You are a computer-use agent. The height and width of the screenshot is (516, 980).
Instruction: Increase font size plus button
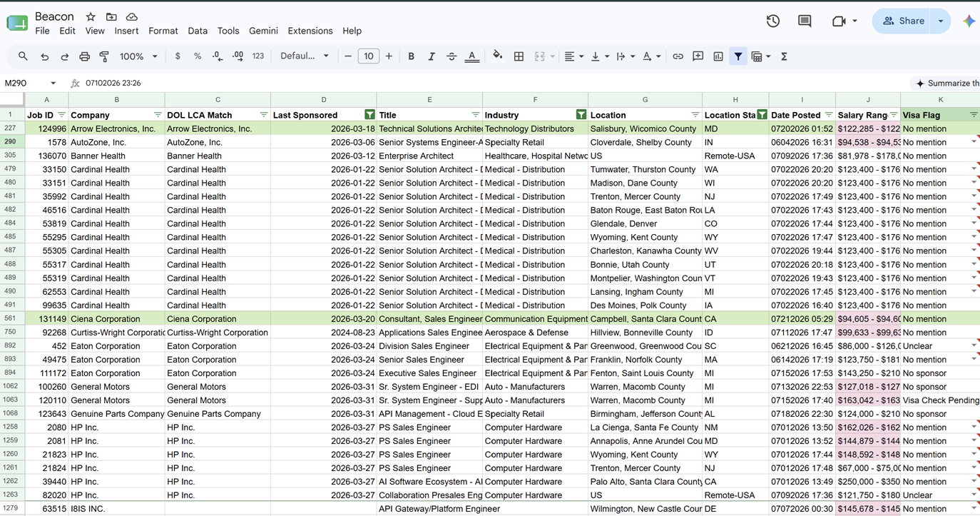[x=389, y=56]
